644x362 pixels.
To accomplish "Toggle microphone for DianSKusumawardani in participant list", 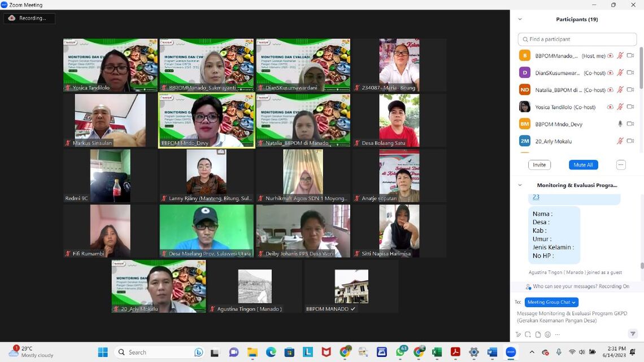I will (620, 73).
